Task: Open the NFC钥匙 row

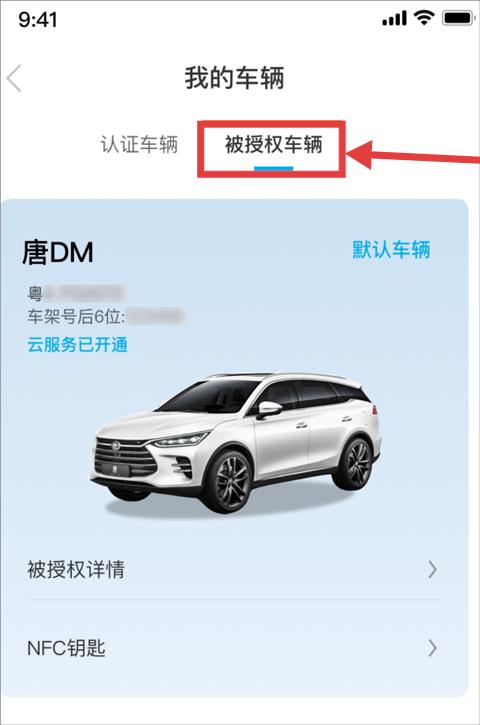Action: 234,648
